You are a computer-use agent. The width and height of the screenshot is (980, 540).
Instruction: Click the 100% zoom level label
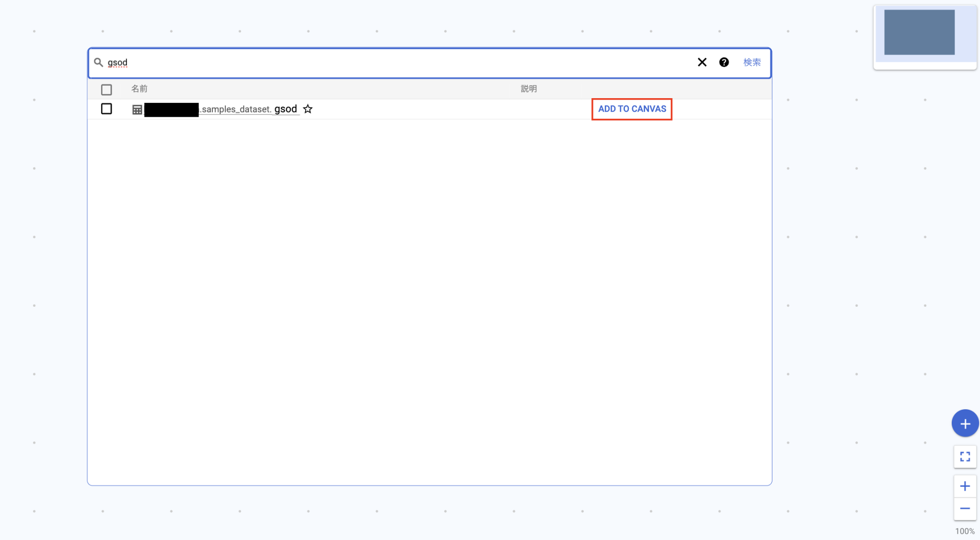tap(965, 531)
